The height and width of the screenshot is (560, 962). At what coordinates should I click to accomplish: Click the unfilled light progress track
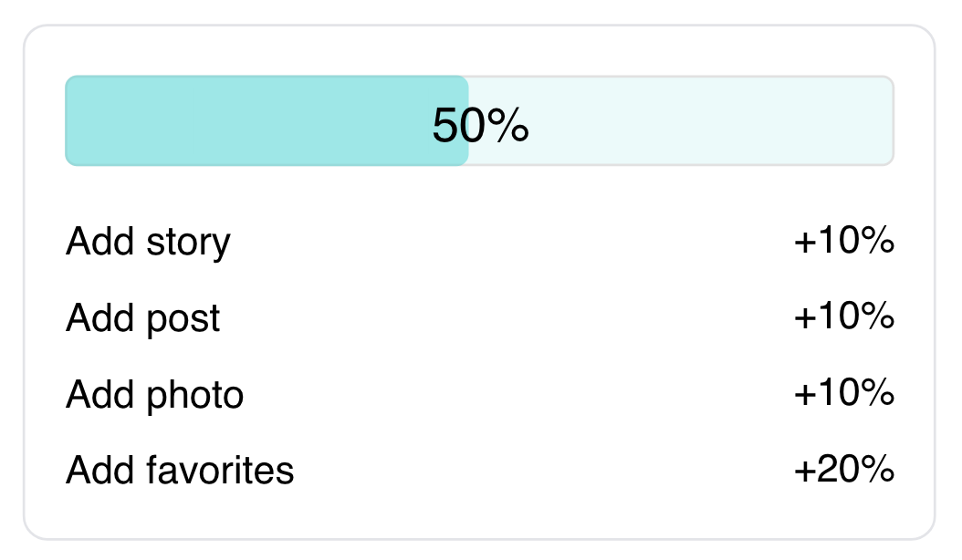681,120
